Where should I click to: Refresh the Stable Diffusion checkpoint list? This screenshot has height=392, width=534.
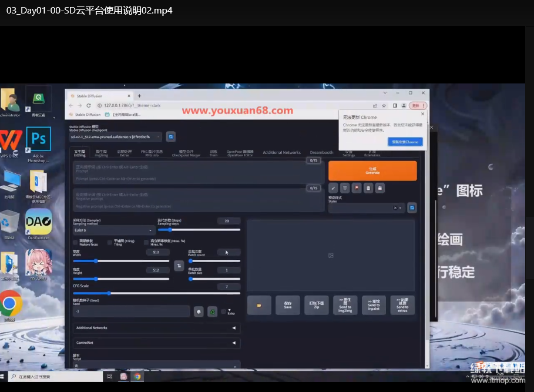point(170,137)
